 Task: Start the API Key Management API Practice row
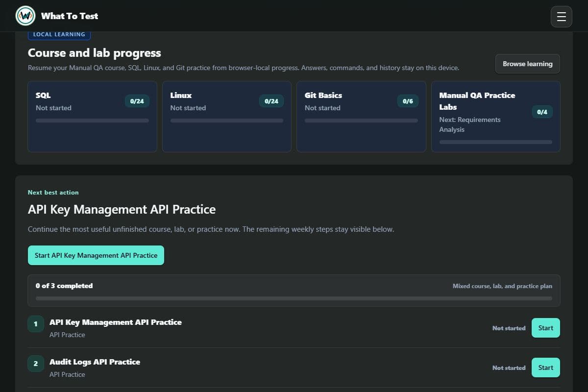(x=546, y=328)
